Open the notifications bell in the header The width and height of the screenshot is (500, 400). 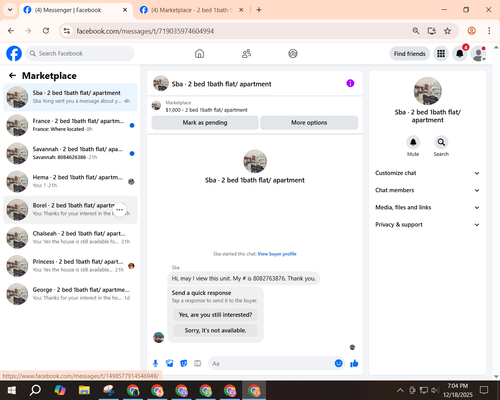pos(460,54)
